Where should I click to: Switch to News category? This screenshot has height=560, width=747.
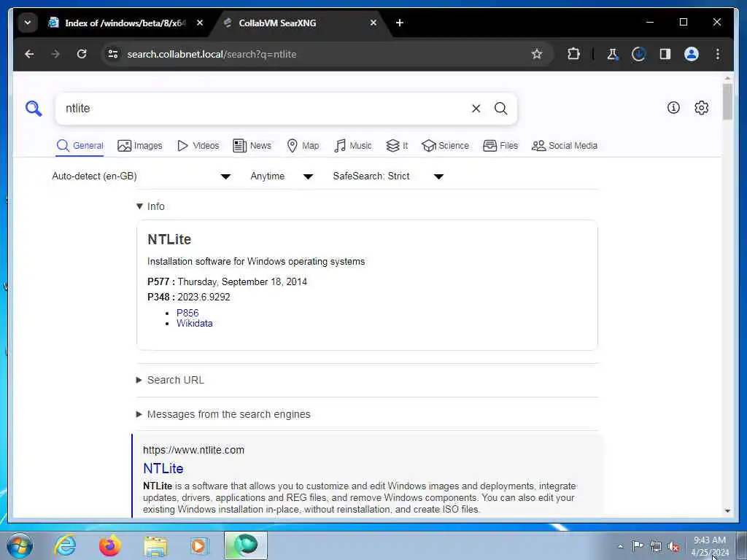click(x=252, y=146)
